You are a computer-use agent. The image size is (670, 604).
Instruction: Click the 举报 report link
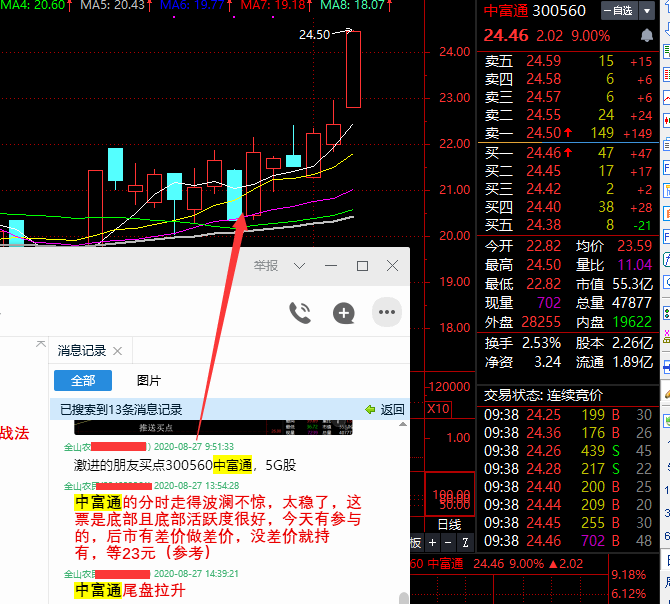tap(266, 266)
